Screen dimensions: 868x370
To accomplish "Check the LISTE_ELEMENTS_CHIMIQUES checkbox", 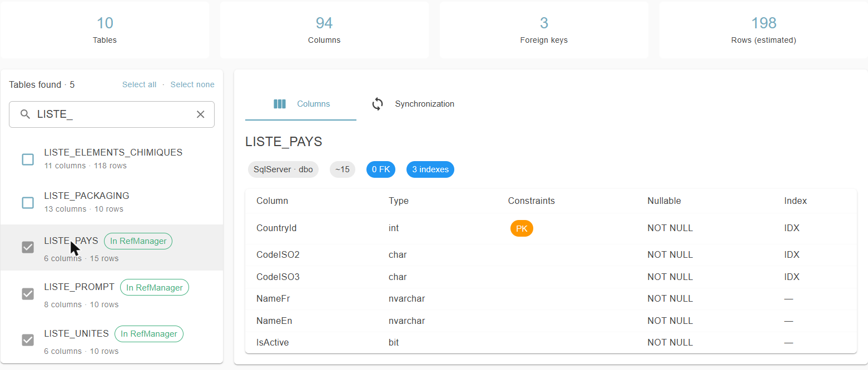I will click(28, 159).
